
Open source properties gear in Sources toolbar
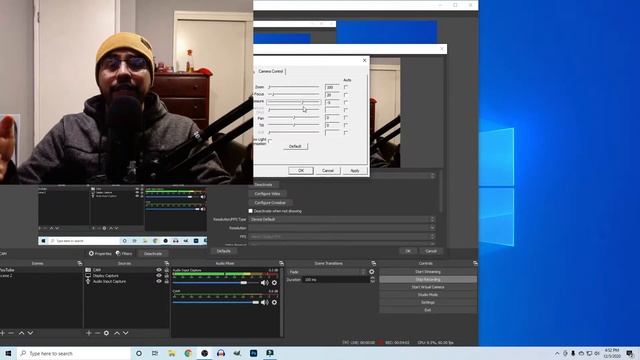click(106, 333)
